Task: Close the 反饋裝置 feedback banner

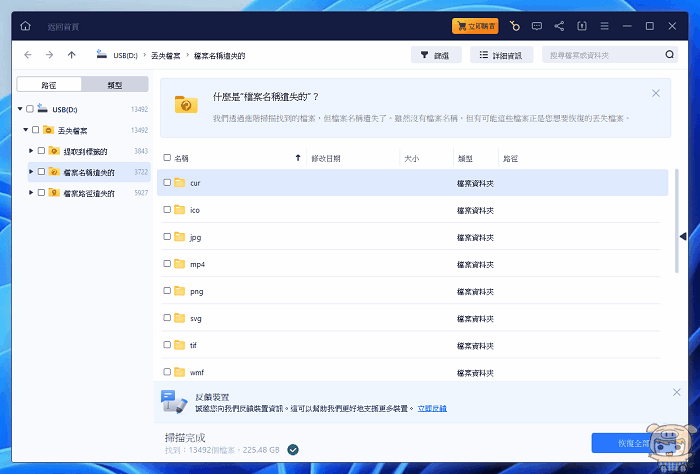Action: coord(676,392)
